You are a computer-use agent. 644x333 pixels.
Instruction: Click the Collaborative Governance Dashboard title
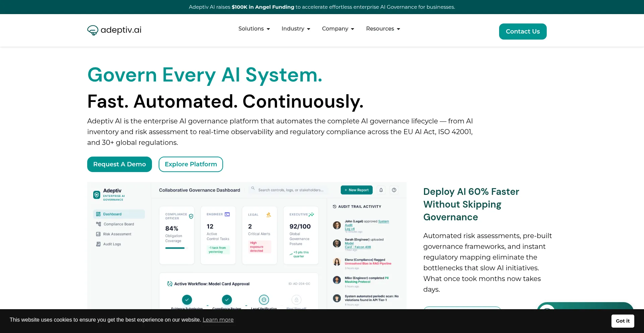pyautogui.click(x=200, y=190)
